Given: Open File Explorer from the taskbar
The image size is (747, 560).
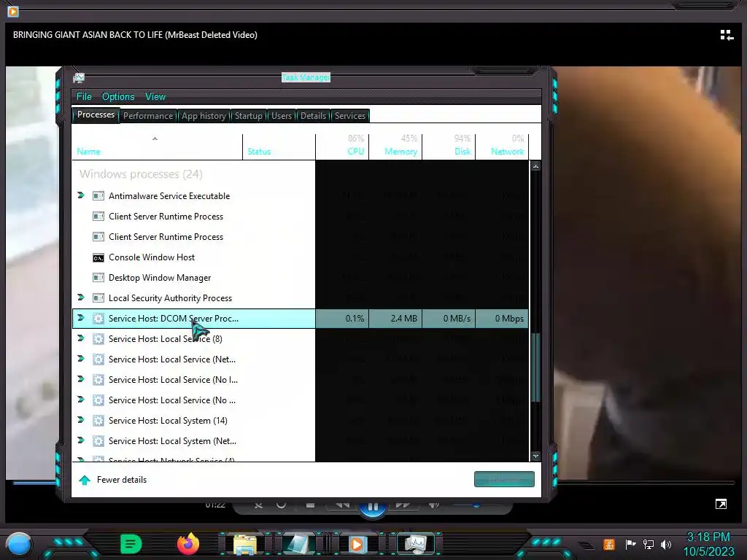Looking at the screenshot, I should 245,545.
